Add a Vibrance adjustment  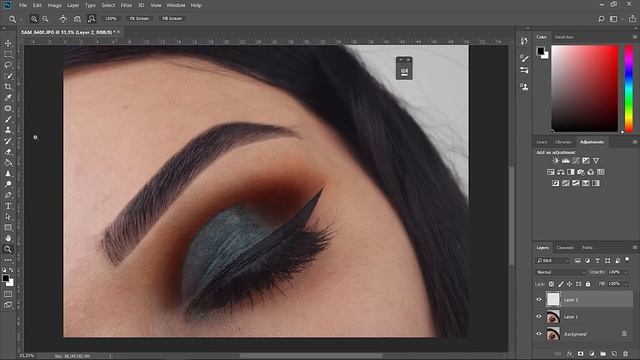tap(596, 161)
